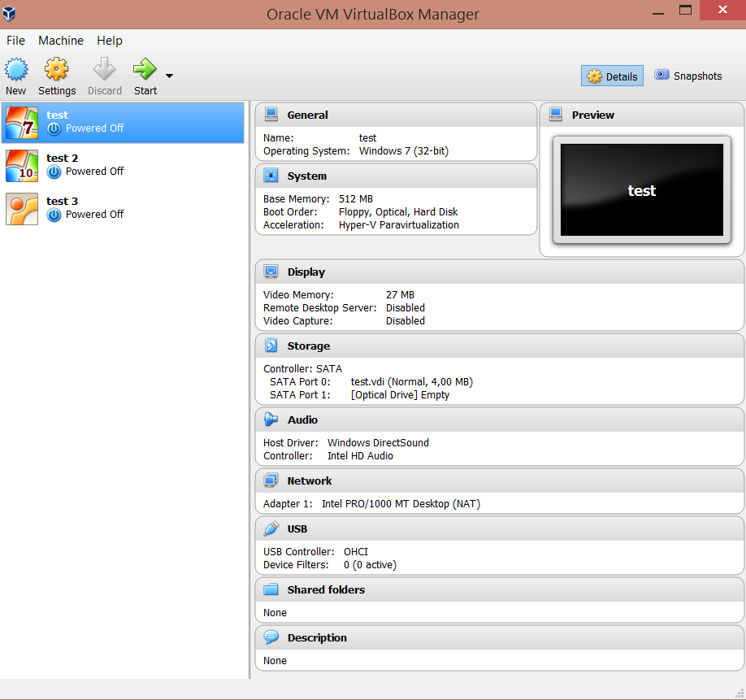Click the Storage section disk icon
Image resolution: width=746 pixels, height=700 pixels.
coord(271,346)
